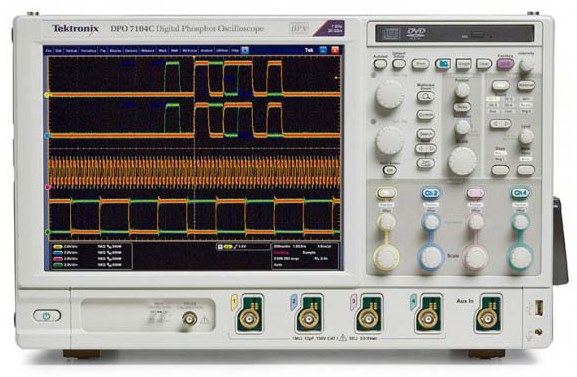Image resolution: width=577 pixels, height=377 pixels.
Task: Click the yellow Channel 1 ground marker
Action: (x=47, y=95)
